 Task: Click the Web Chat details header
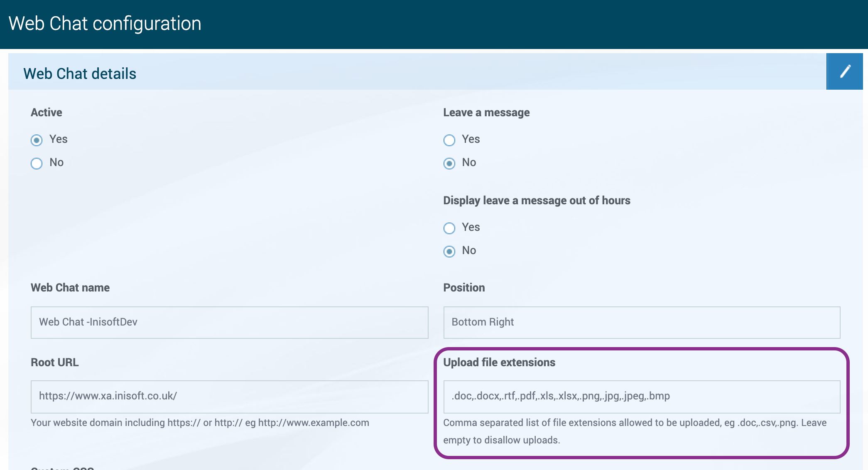pyautogui.click(x=80, y=74)
